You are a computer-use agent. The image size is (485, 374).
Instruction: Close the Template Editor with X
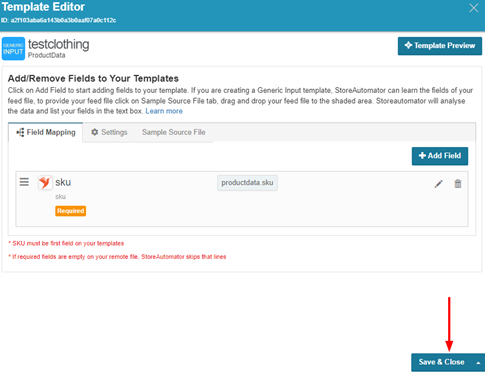(473, 8)
